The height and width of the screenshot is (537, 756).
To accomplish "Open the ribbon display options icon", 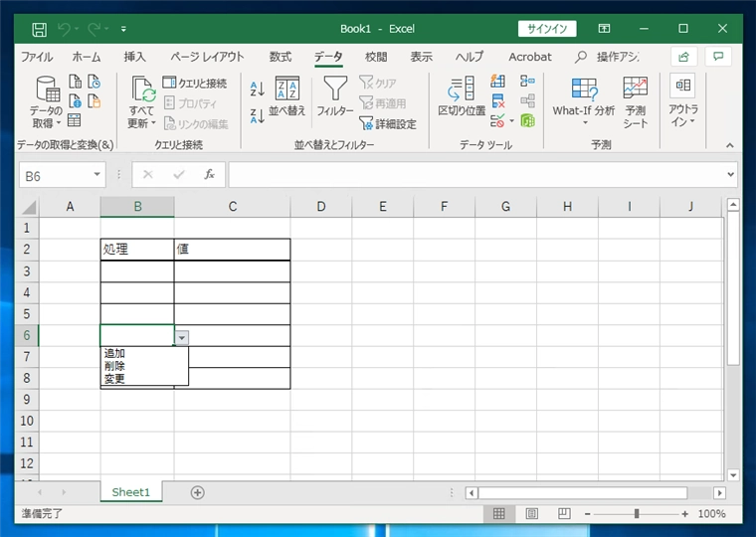I will 604,29.
